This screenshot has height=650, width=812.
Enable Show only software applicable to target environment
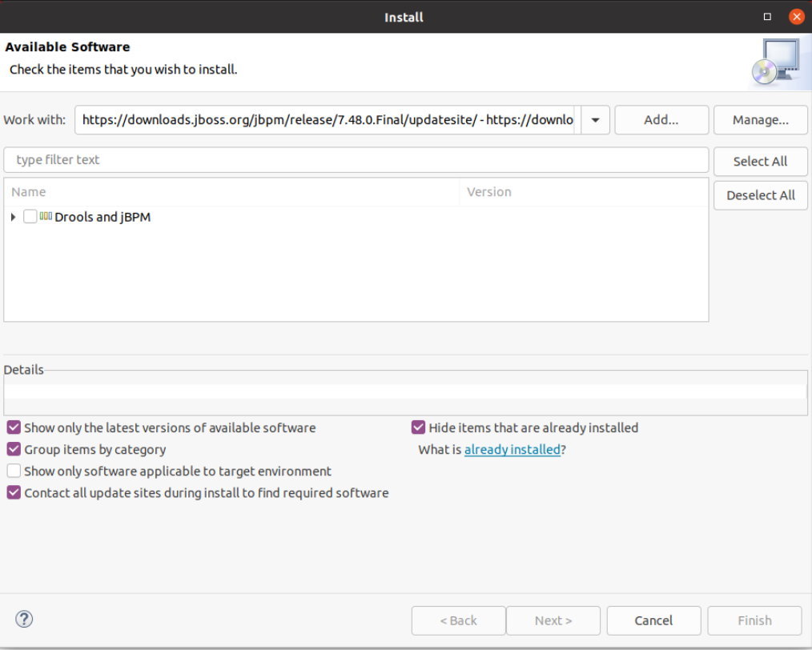(14, 471)
